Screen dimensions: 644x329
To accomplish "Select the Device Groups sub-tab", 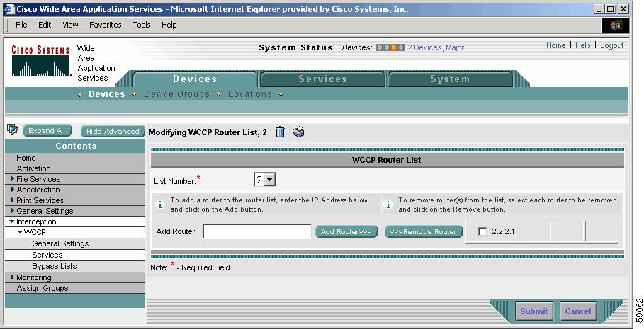I will point(176,94).
